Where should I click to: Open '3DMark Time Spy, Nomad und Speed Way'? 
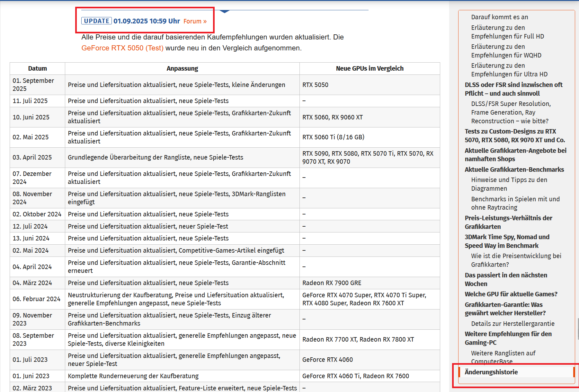click(x=507, y=241)
